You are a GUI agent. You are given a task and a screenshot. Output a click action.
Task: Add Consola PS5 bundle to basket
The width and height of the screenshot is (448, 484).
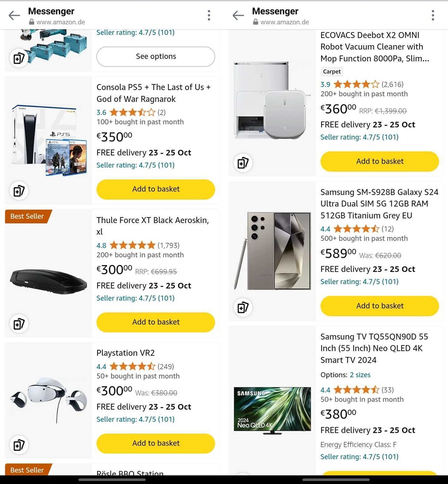tap(156, 189)
